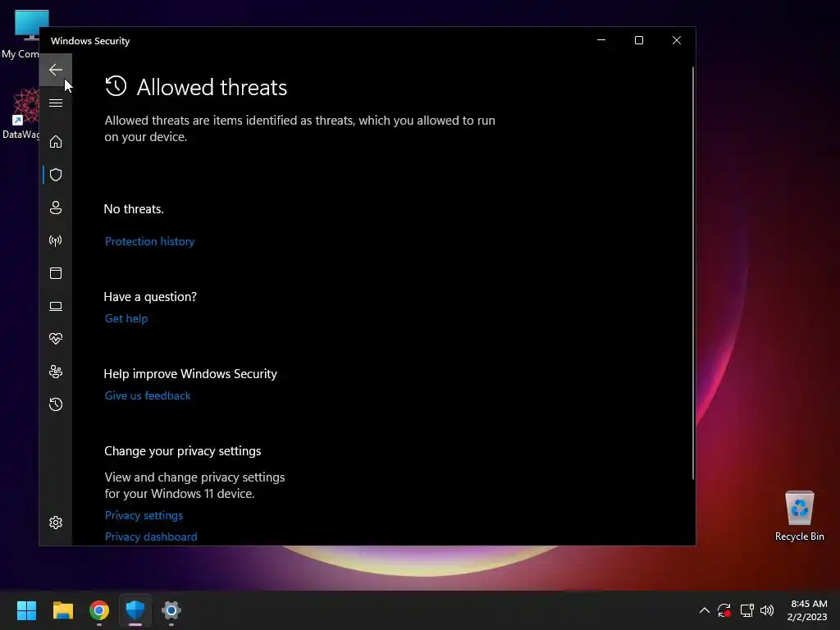This screenshot has height=630, width=840.
Task: Open App & browser control icon
Action: (56, 273)
